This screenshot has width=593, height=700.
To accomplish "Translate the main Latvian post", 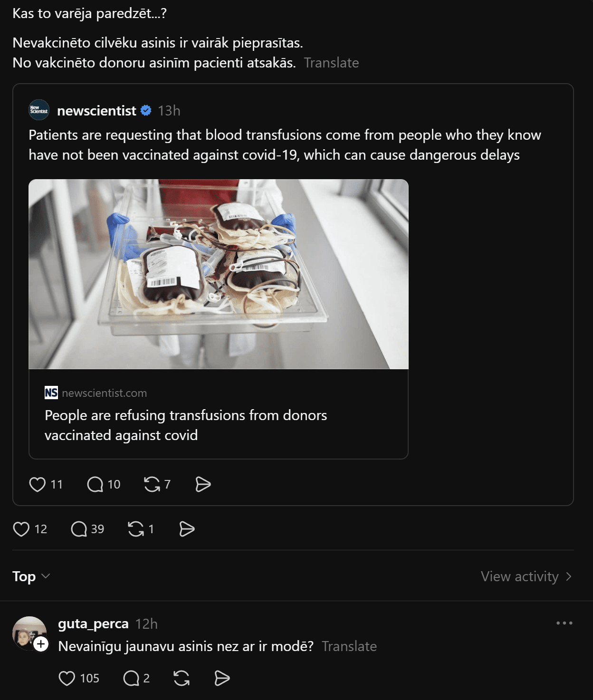I will click(331, 63).
